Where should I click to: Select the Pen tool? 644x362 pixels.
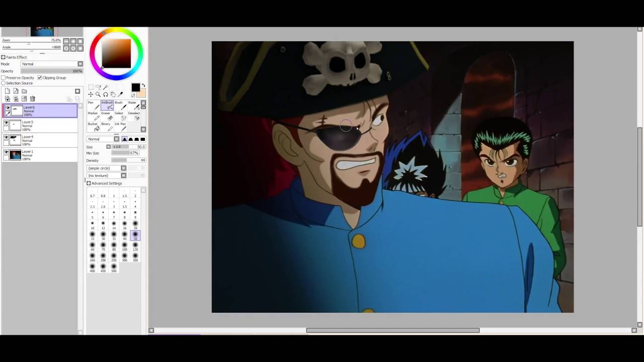pos(94,105)
